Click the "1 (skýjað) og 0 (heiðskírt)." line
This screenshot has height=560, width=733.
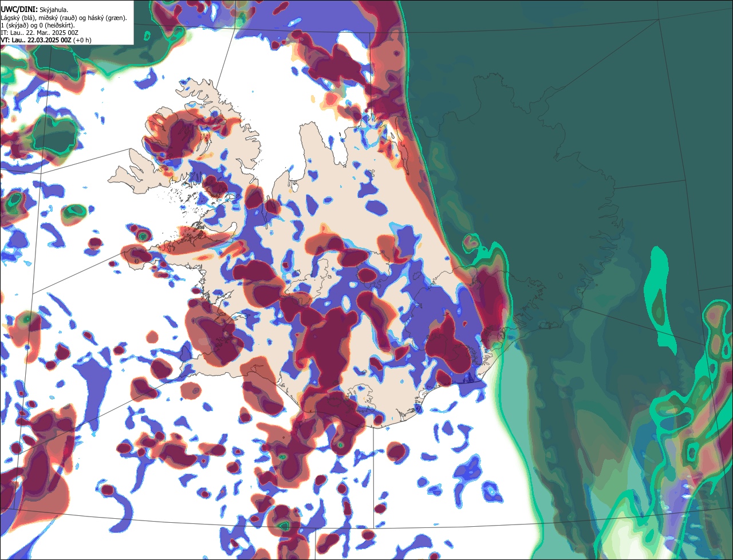pos(38,25)
